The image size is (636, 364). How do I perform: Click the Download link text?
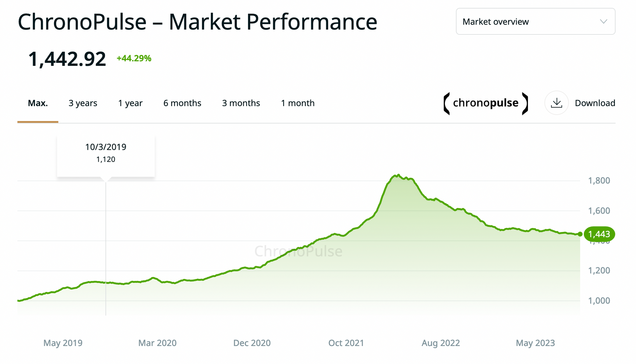click(595, 103)
